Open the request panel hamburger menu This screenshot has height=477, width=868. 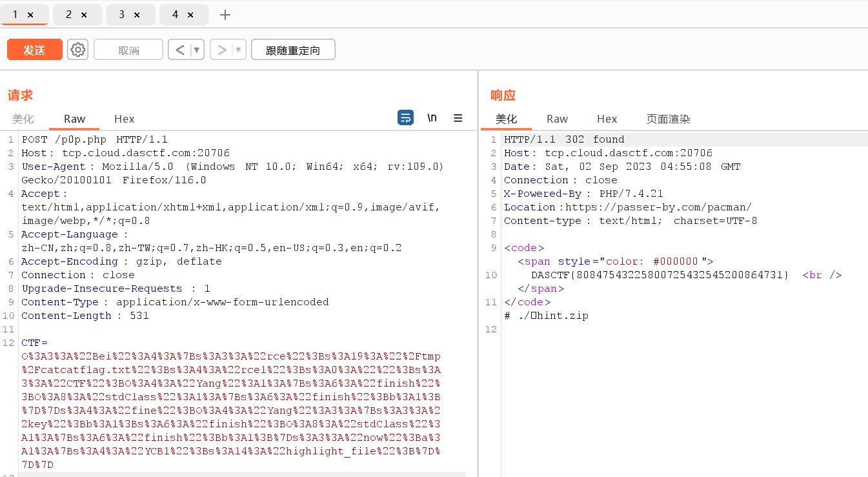pyautogui.click(x=458, y=118)
